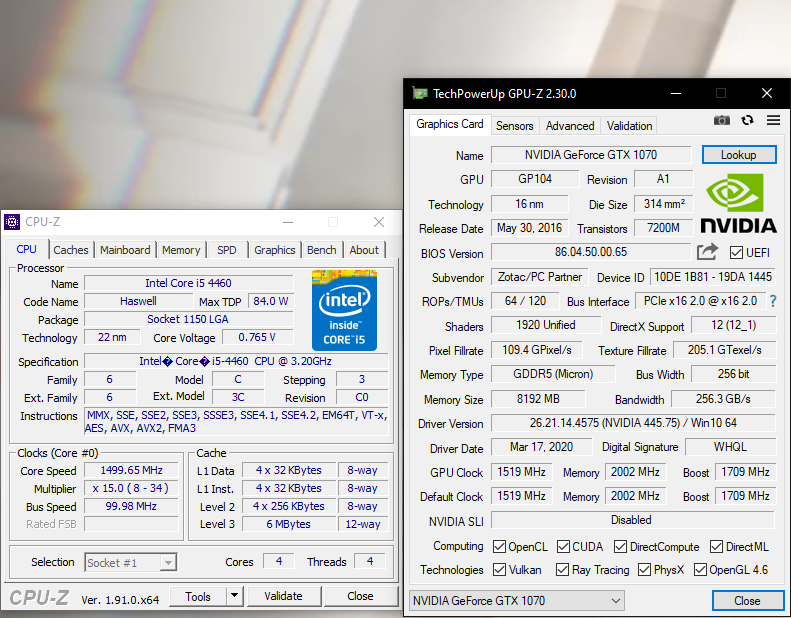Open the Bench tab
This screenshot has width=791, height=618.
(x=322, y=250)
